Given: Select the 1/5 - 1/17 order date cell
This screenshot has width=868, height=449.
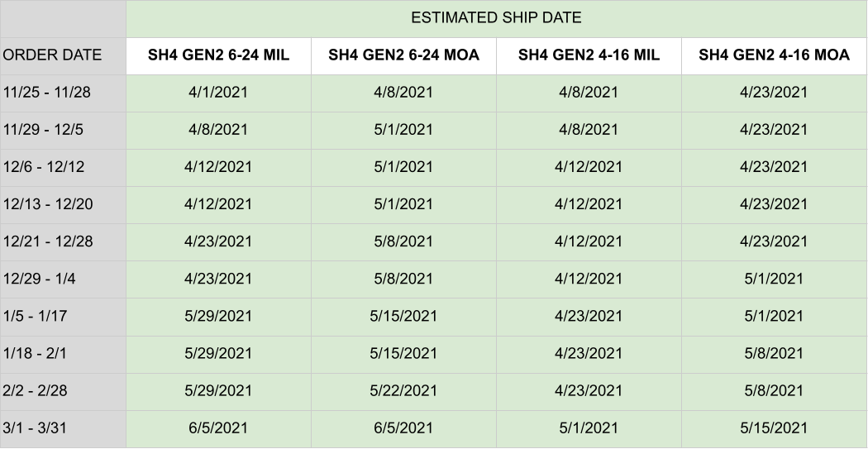Looking at the screenshot, I should pyautogui.click(x=63, y=318).
